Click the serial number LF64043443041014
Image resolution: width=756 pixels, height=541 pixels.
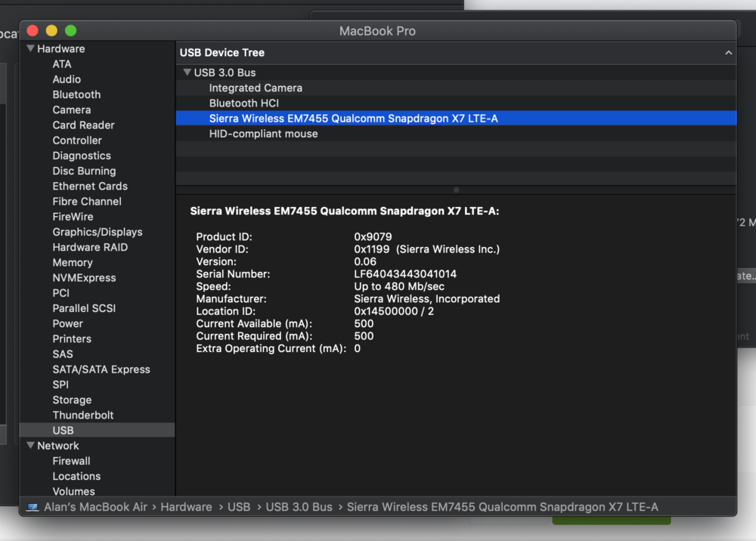(405, 274)
